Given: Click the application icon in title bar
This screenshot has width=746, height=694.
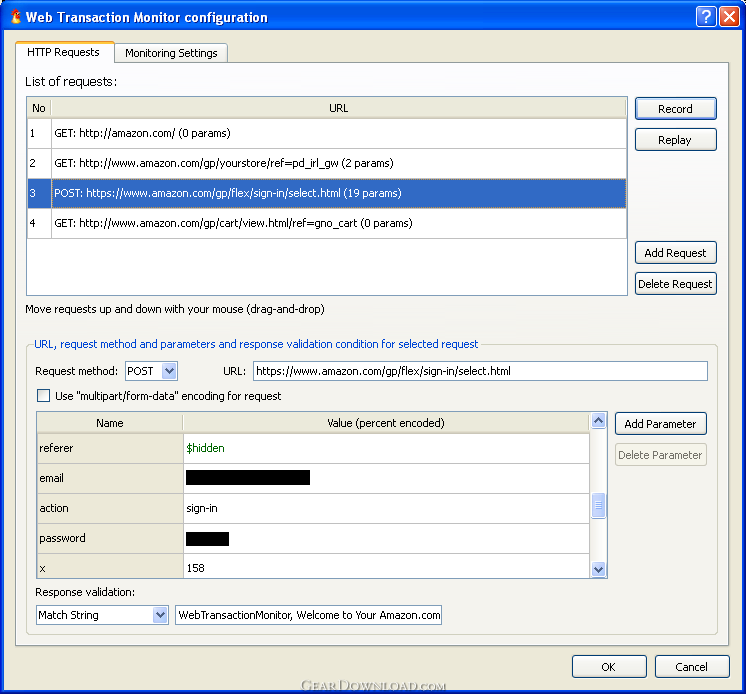Looking at the screenshot, I should click(x=15, y=17).
